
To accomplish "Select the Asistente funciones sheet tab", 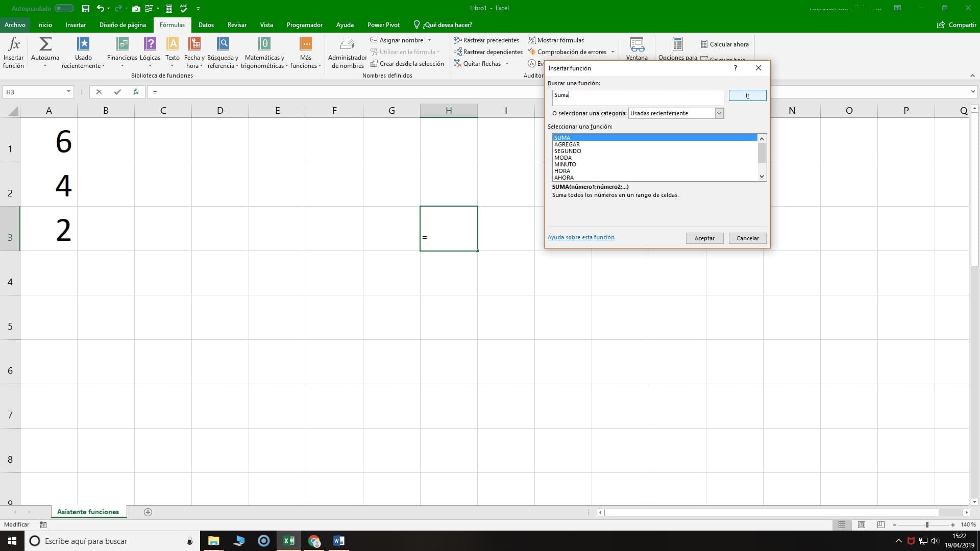I will pos(88,512).
